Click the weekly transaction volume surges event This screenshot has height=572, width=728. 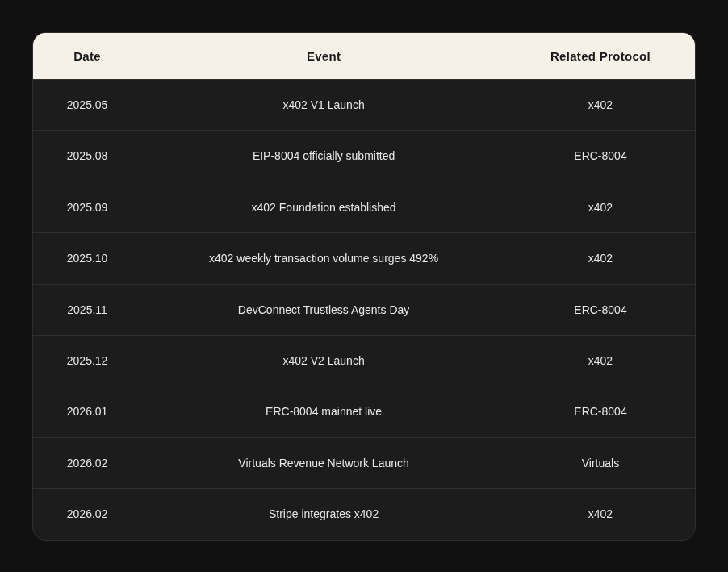click(324, 258)
